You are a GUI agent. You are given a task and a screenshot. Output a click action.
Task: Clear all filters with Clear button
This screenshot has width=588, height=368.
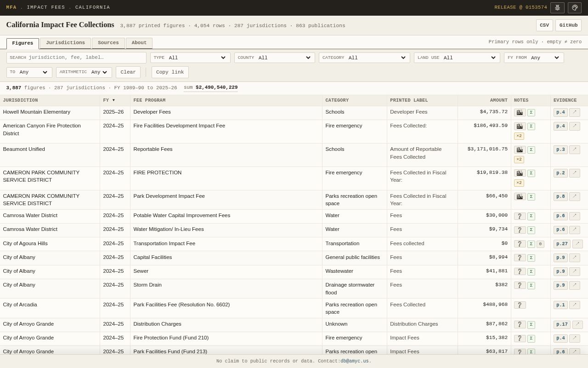coord(128,72)
